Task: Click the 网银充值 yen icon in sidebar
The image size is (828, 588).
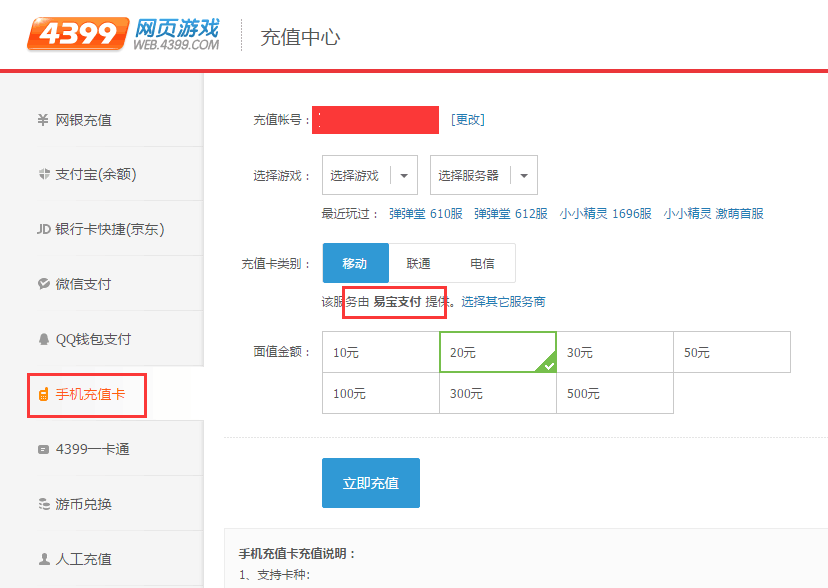Action: (43, 120)
